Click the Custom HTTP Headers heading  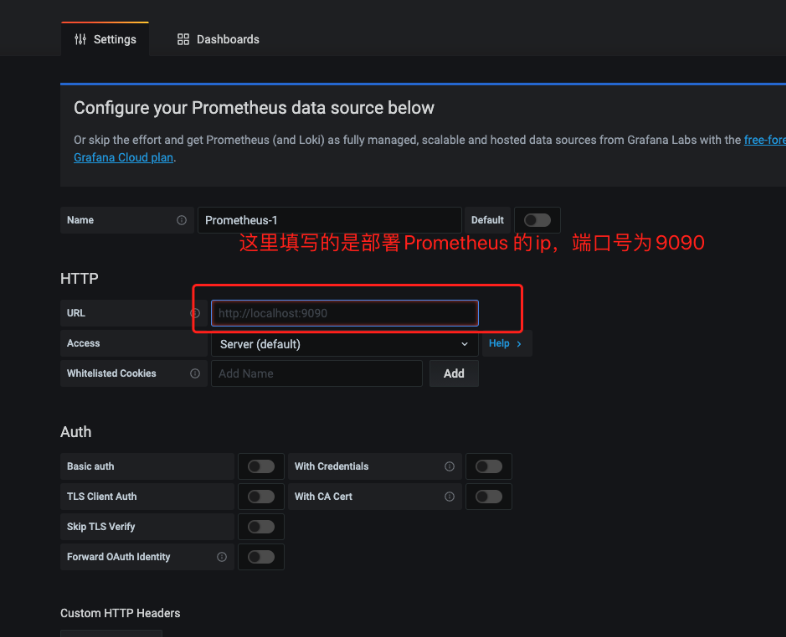tap(120, 613)
